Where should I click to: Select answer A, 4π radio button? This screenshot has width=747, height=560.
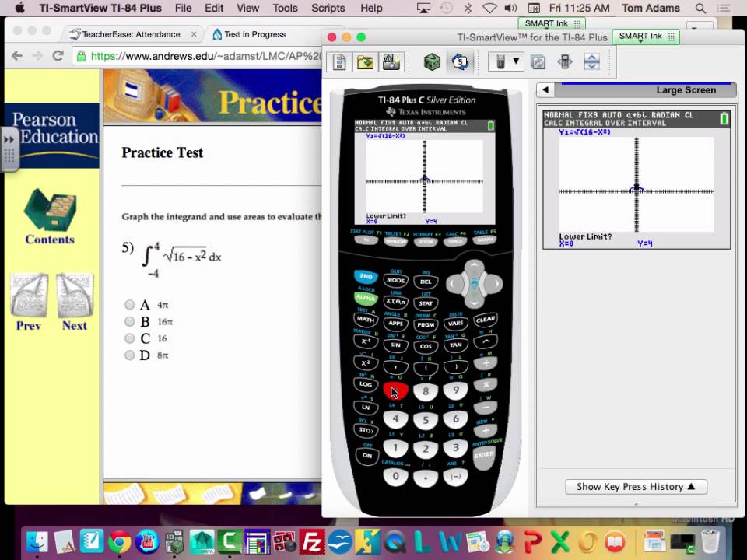(129, 305)
